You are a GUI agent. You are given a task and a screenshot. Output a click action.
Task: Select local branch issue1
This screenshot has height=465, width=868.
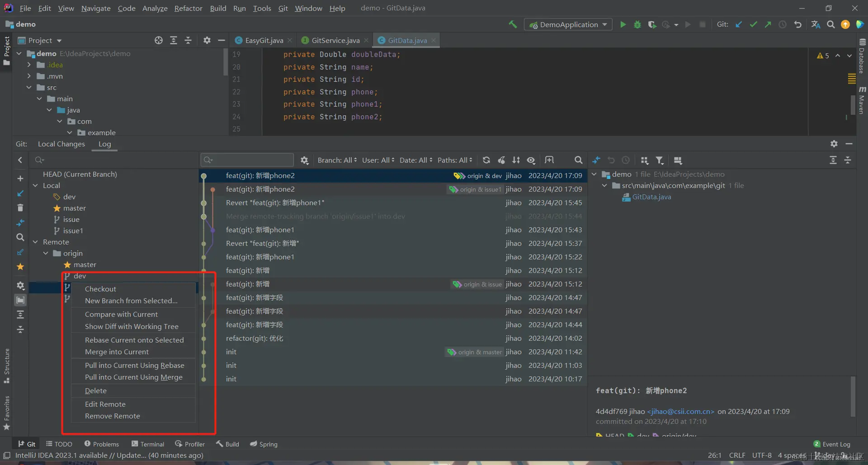point(73,230)
